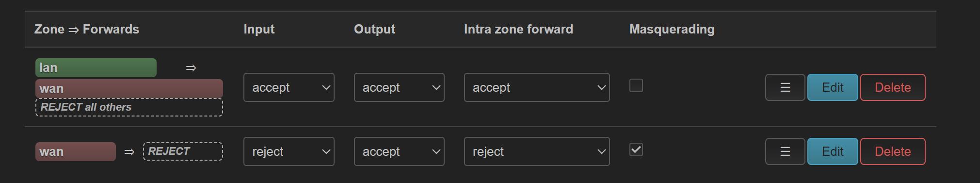
Task: Edit the lan zone
Action: pos(833,87)
